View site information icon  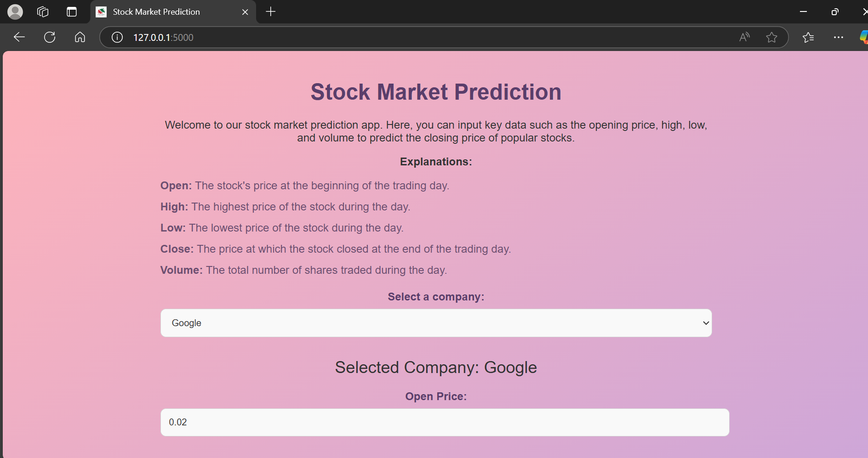click(117, 37)
